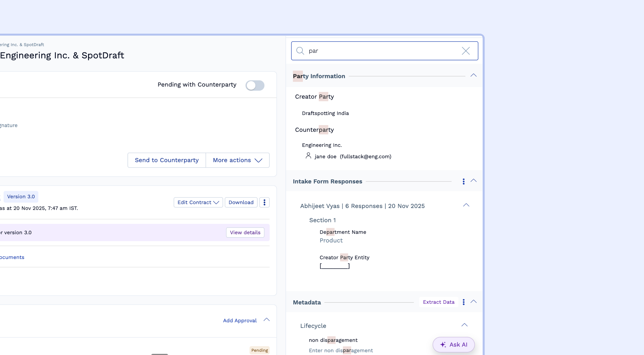
Task: Open Intake Form Responses three-dot menu
Action: click(463, 181)
